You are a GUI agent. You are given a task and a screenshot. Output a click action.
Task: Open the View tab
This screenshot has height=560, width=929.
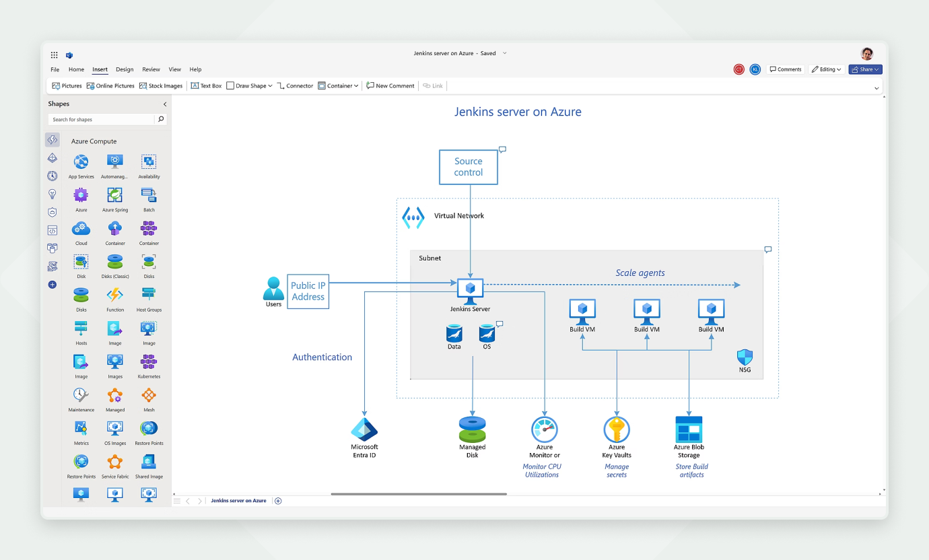[x=175, y=69]
